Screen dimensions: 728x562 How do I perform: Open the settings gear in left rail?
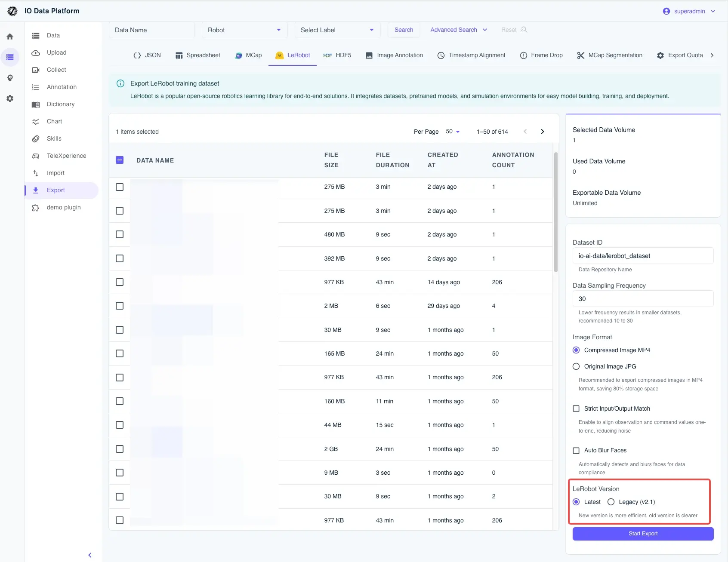pyautogui.click(x=9, y=98)
